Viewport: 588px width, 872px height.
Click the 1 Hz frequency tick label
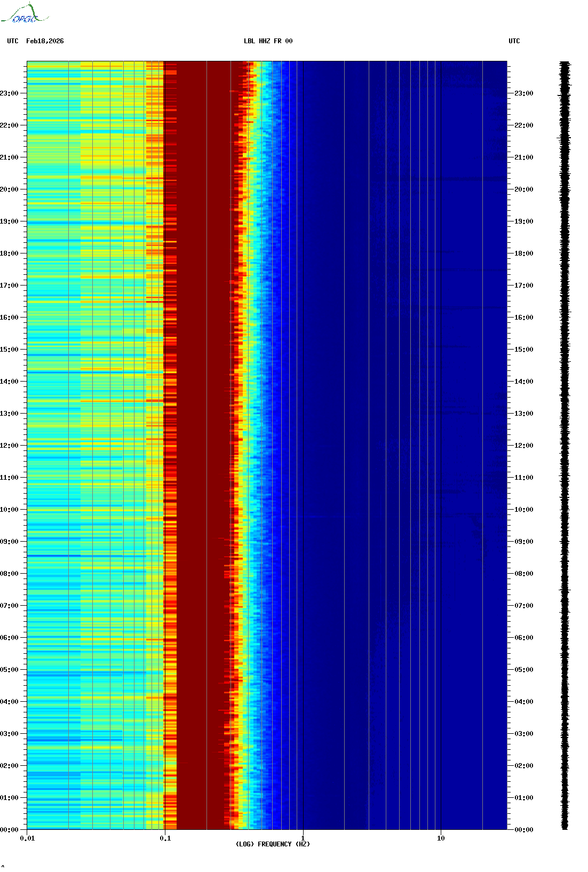click(x=303, y=838)
